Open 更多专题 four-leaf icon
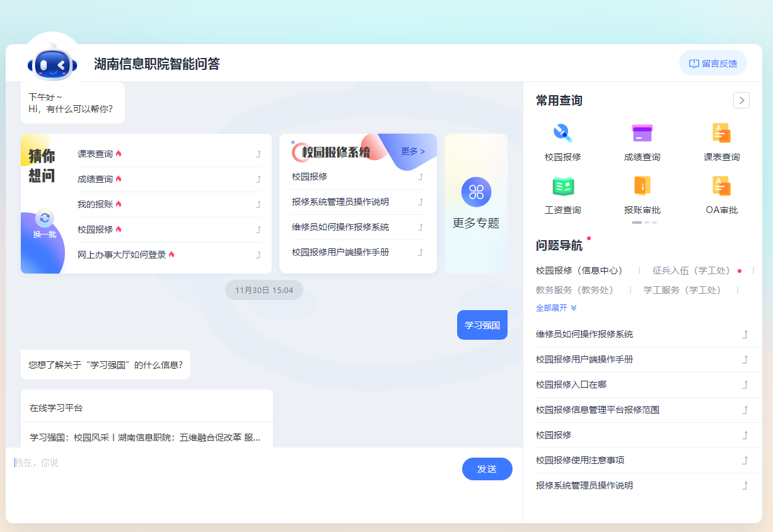This screenshot has height=532, width=773. (x=476, y=192)
